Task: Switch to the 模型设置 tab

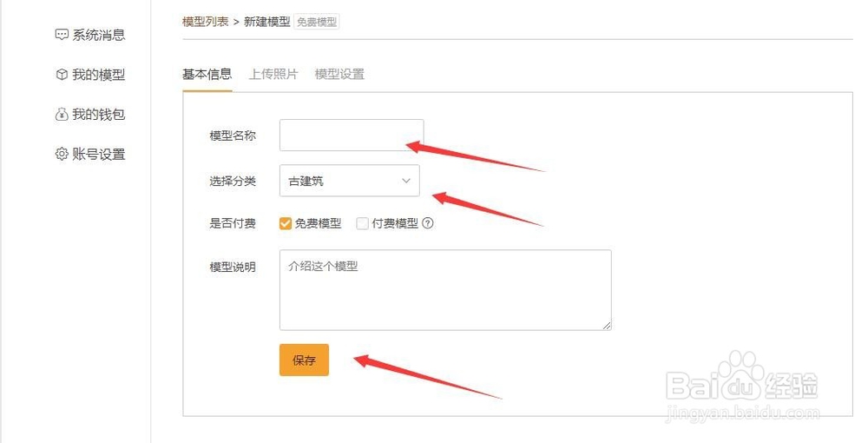Action: click(x=339, y=74)
